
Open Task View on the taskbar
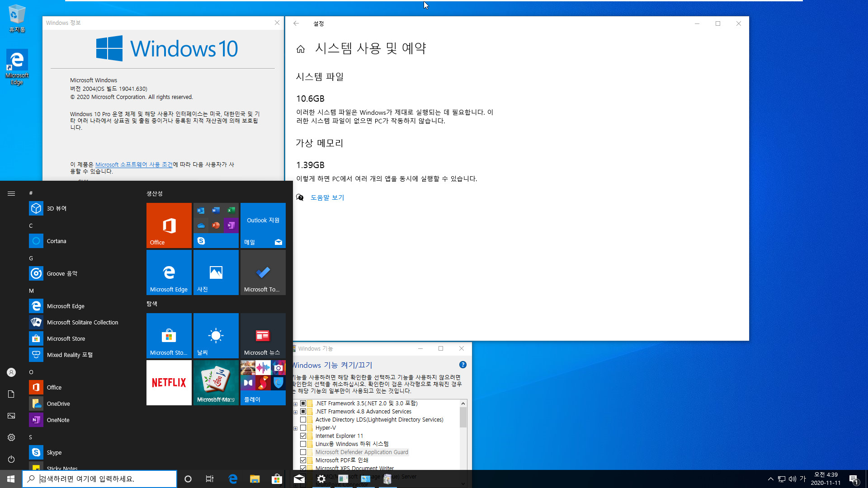tap(210, 479)
